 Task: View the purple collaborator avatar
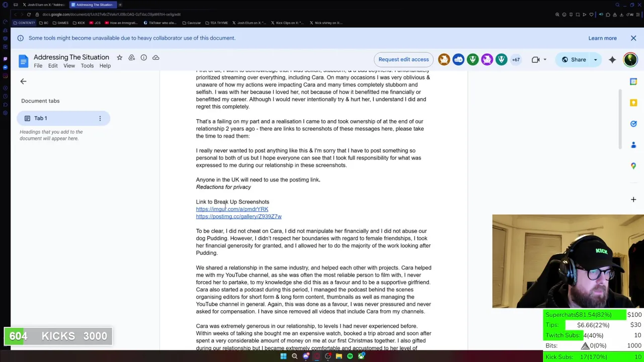(487, 60)
